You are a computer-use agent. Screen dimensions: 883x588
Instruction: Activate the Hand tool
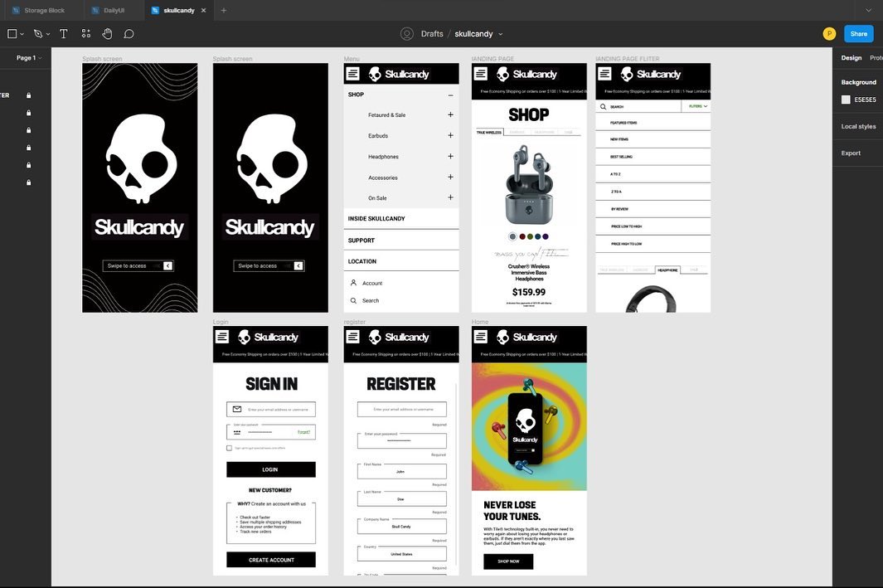pos(107,34)
